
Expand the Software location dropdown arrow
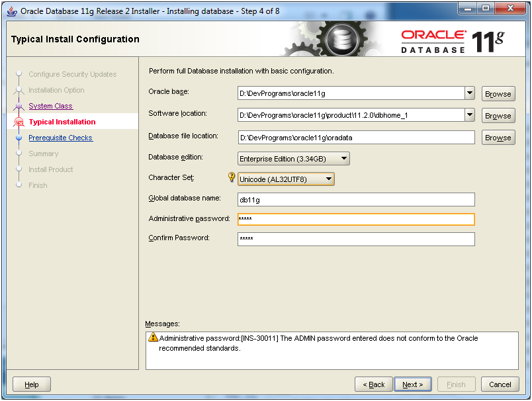click(x=470, y=115)
